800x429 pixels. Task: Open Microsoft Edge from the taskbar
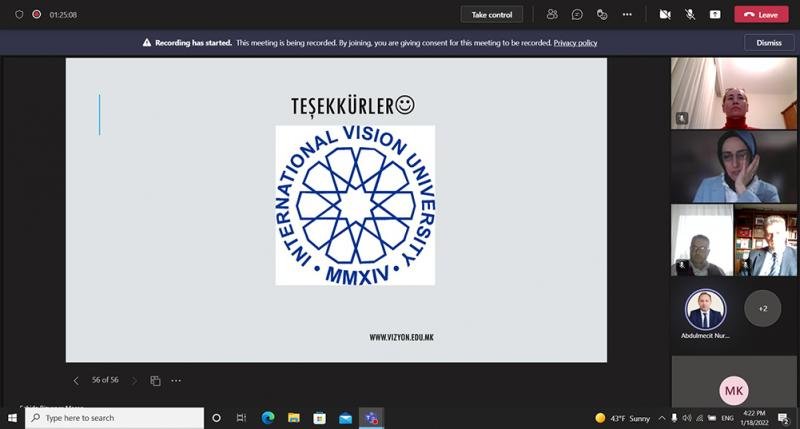(x=268, y=418)
